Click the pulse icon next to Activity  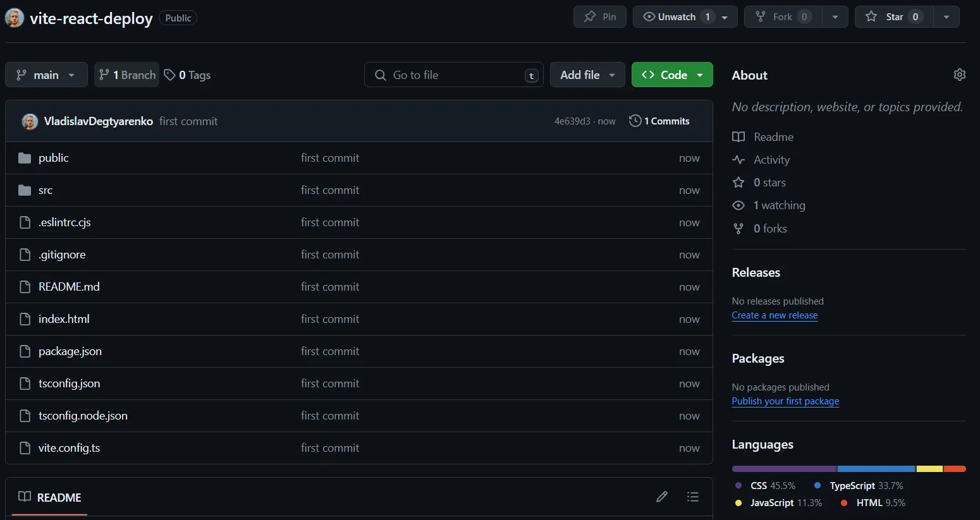pyautogui.click(x=738, y=160)
